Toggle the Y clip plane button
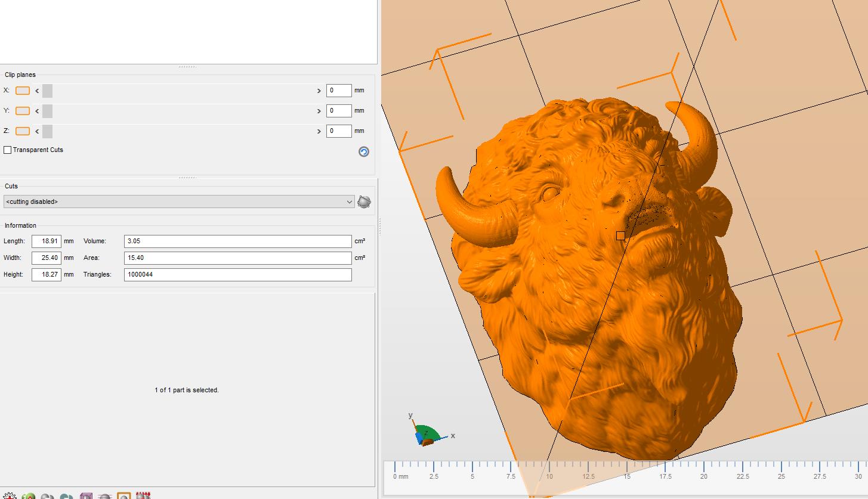The height and width of the screenshot is (499, 868). [x=23, y=111]
